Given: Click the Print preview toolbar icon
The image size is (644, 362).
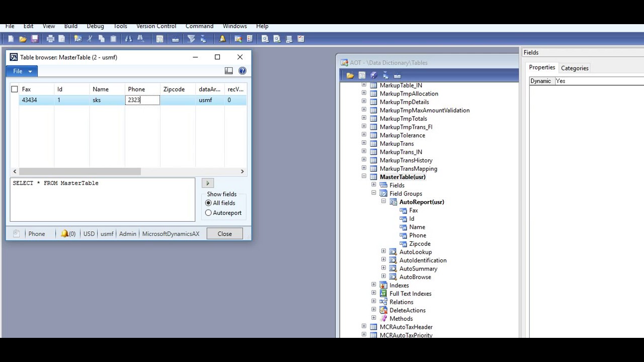Looking at the screenshot, I should 62,39.
